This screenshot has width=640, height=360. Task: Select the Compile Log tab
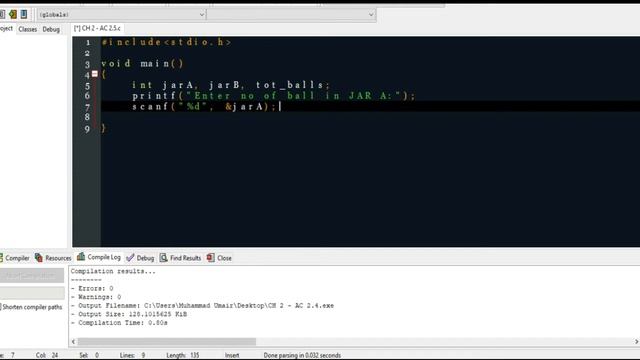(99, 257)
